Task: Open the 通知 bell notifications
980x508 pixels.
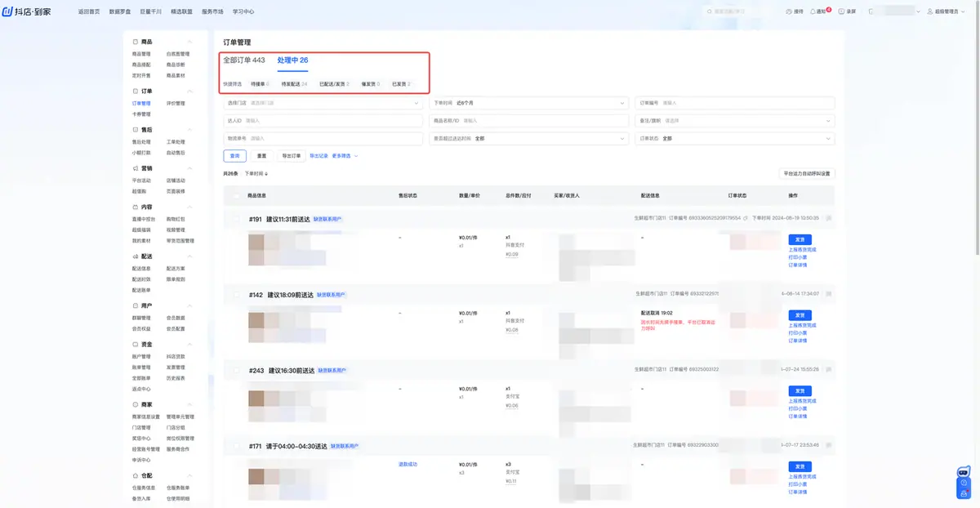Action: (813, 11)
